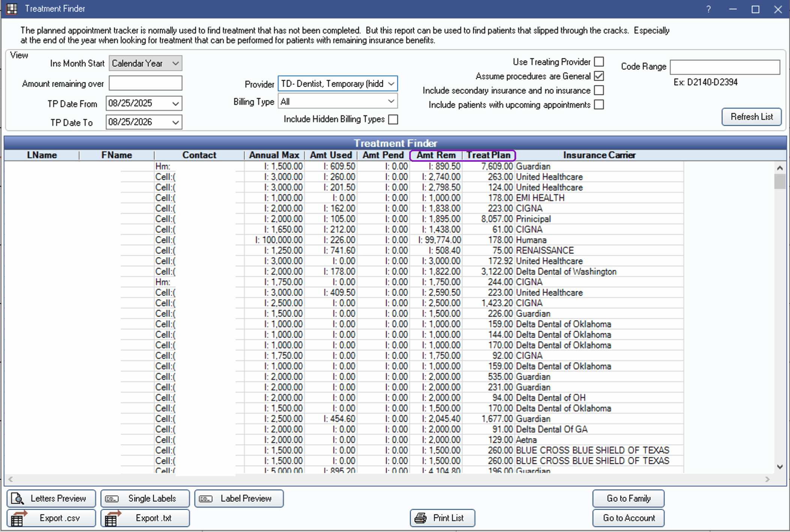Screen dimensions: 790x532
Task: Open the TP Date From calendar dropdown
Action: click(x=175, y=104)
